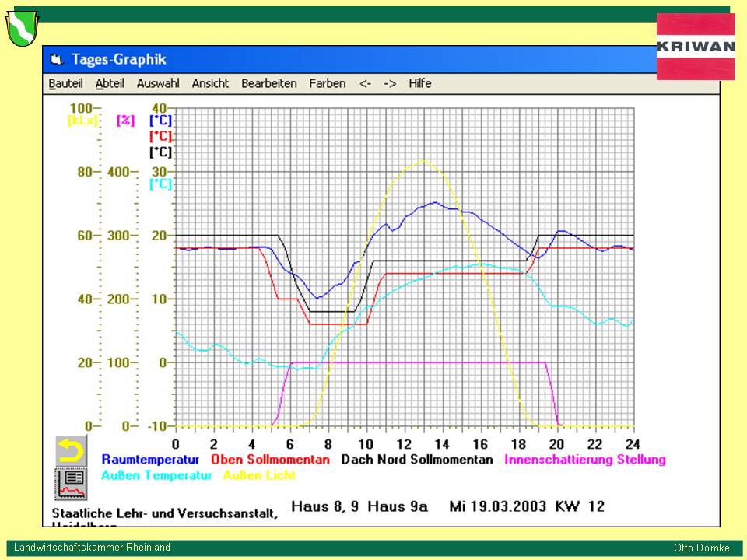The height and width of the screenshot is (560, 747).
Task: Select the Außen Temperatur legend label
Action: pyautogui.click(x=156, y=475)
